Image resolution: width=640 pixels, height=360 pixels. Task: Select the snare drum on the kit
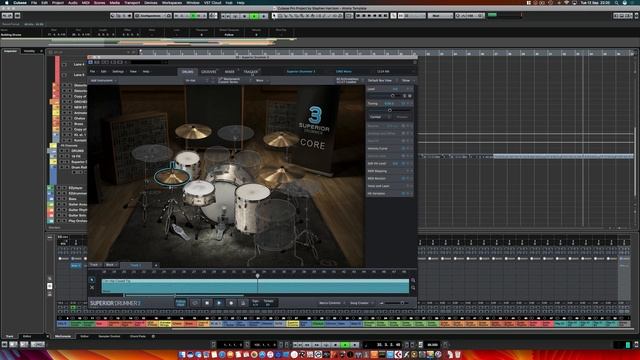199,192
